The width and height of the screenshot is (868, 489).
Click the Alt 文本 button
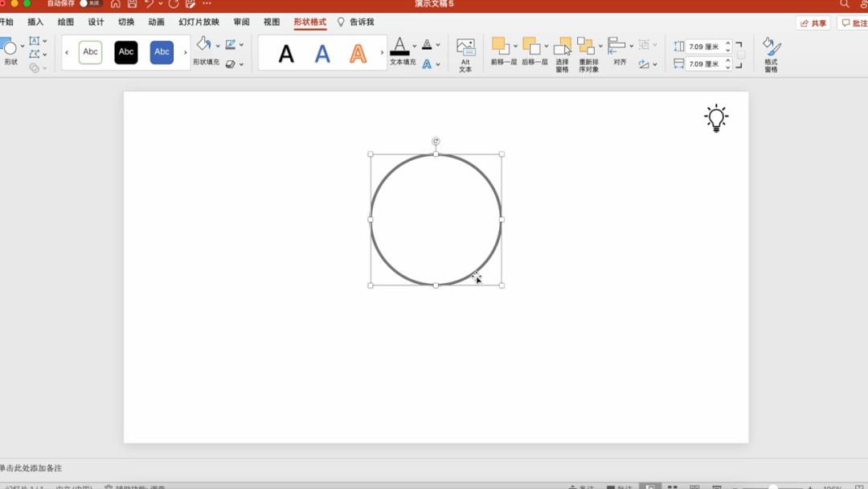point(465,54)
